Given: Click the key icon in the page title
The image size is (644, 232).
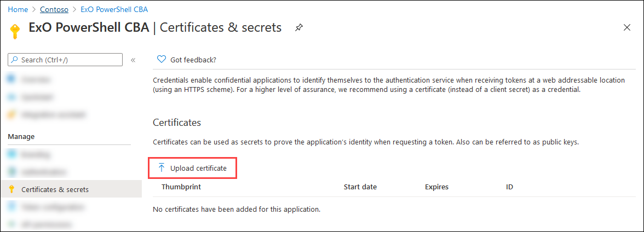Looking at the screenshot, I should [15, 31].
